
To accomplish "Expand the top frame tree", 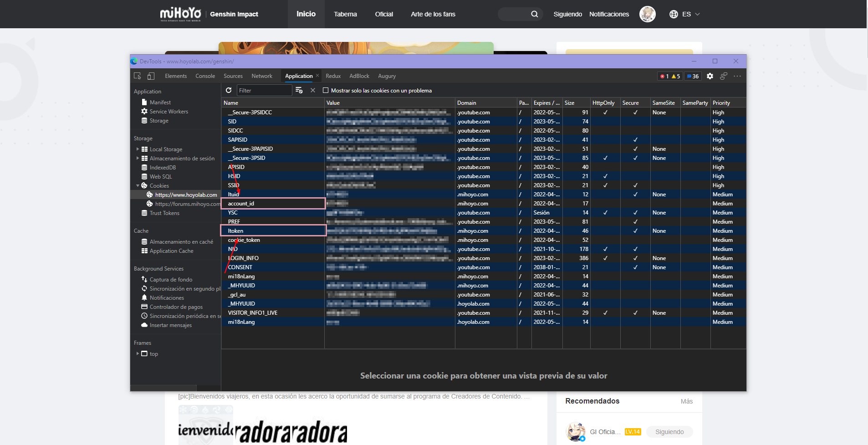I will tap(138, 353).
